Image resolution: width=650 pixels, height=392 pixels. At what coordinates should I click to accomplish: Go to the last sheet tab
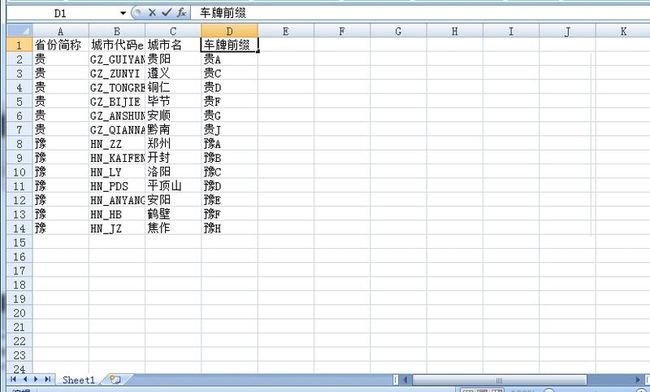tap(47, 379)
